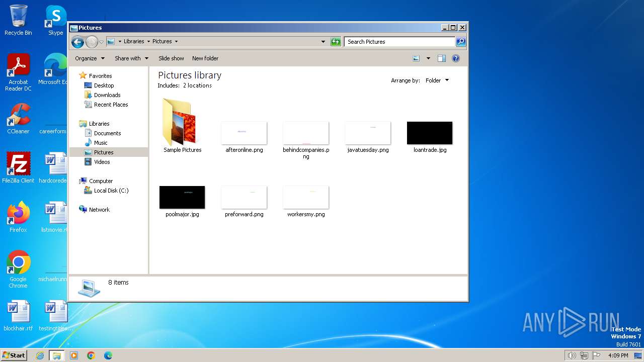The height and width of the screenshot is (362, 644).
Task: Refresh the Pictures folder view
Action: 336,42
